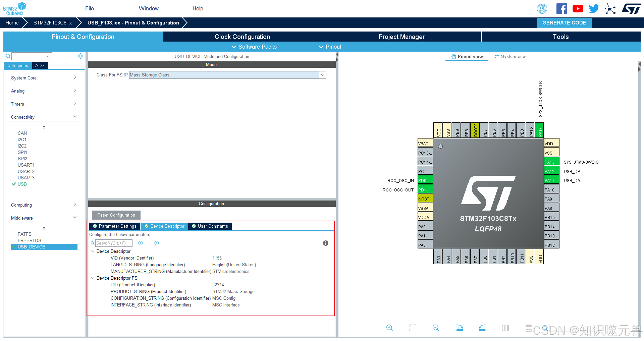Collapse the Device Descriptor tree node
644x341 pixels.
93,251
